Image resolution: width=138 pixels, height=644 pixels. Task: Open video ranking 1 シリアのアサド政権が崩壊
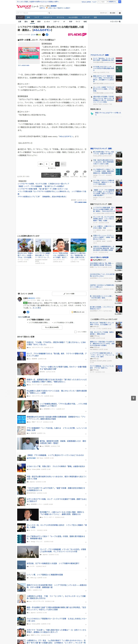(104, 209)
